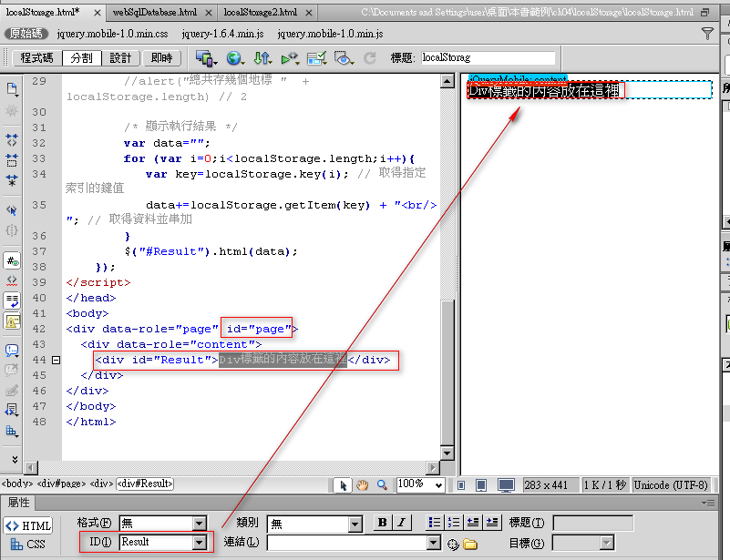This screenshot has width=730, height=560.
Task: Switch to the localStorage2.html tab
Action: [261, 13]
